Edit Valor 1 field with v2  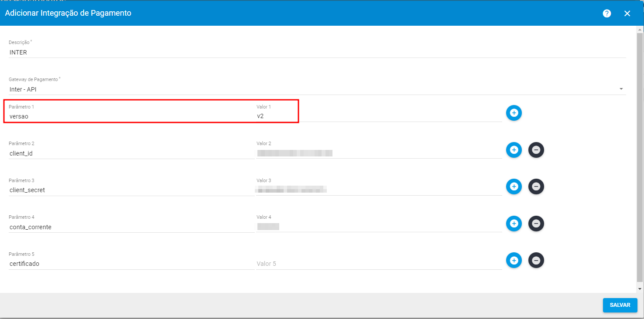(379, 116)
